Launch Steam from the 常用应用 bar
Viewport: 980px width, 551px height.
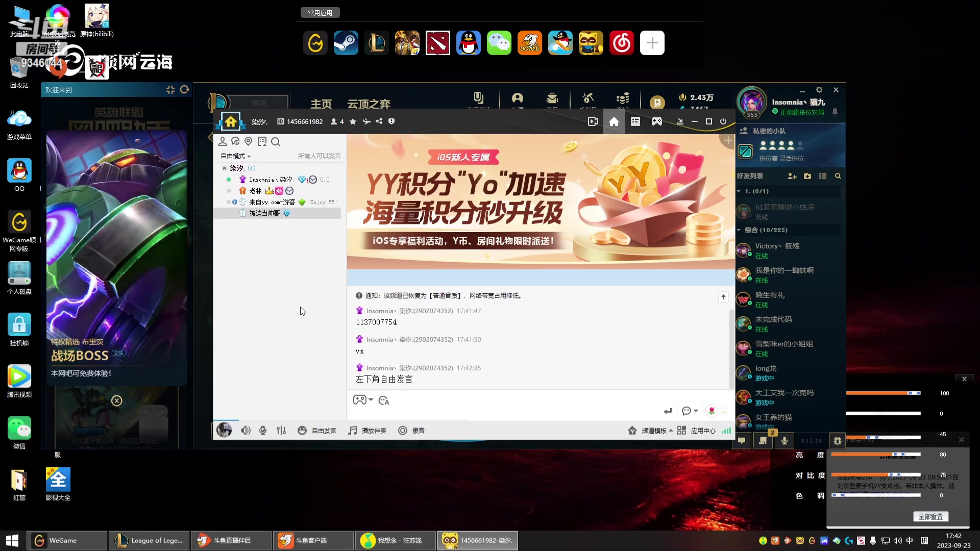coord(346,43)
